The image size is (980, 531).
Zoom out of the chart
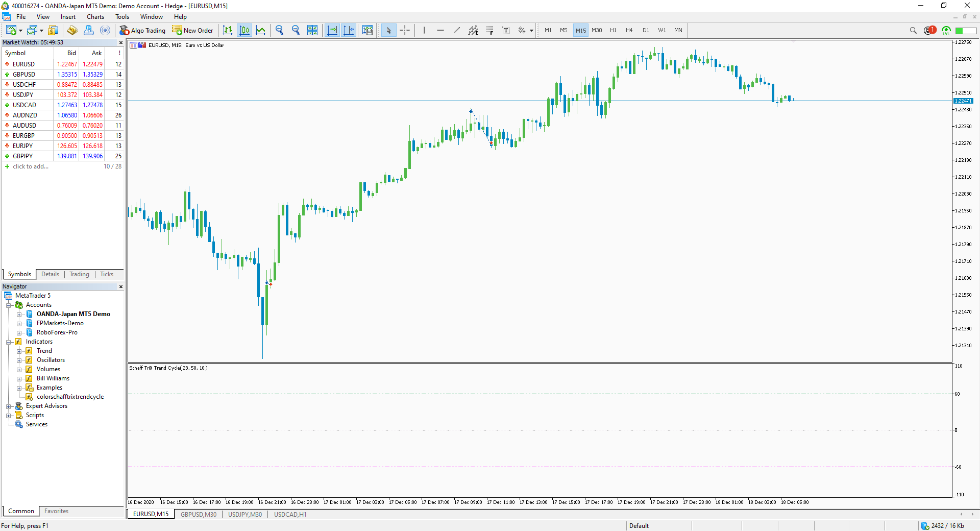(296, 30)
